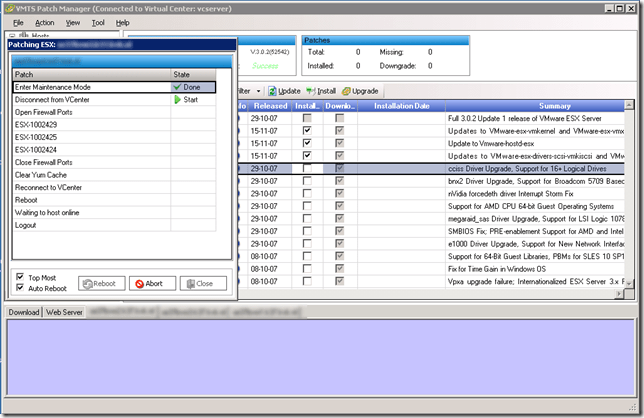The height and width of the screenshot is (418, 644).
Task: Click the Success status text
Action: [265, 66]
